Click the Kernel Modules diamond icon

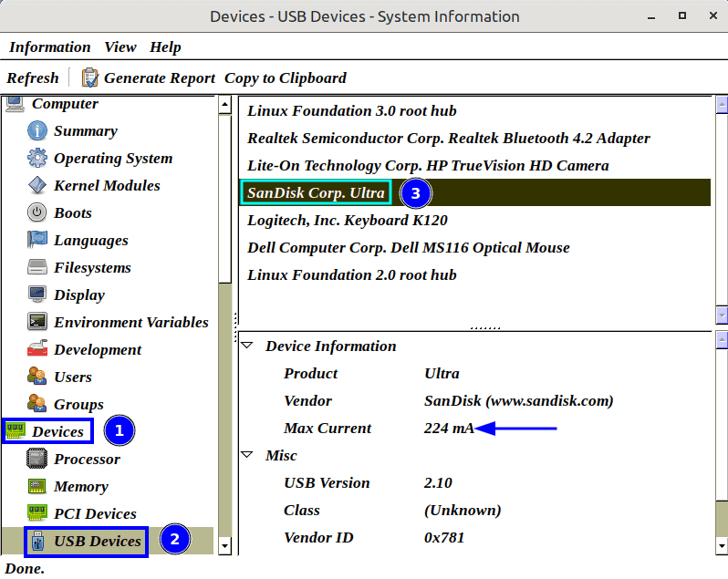point(36,186)
